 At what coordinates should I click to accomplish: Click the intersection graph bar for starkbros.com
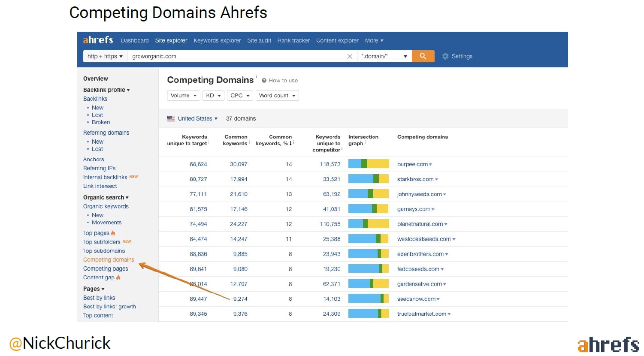[368, 179]
